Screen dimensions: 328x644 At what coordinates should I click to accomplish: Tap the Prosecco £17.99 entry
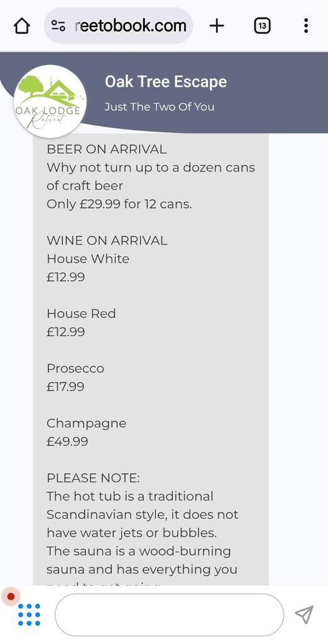pos(75,377)
